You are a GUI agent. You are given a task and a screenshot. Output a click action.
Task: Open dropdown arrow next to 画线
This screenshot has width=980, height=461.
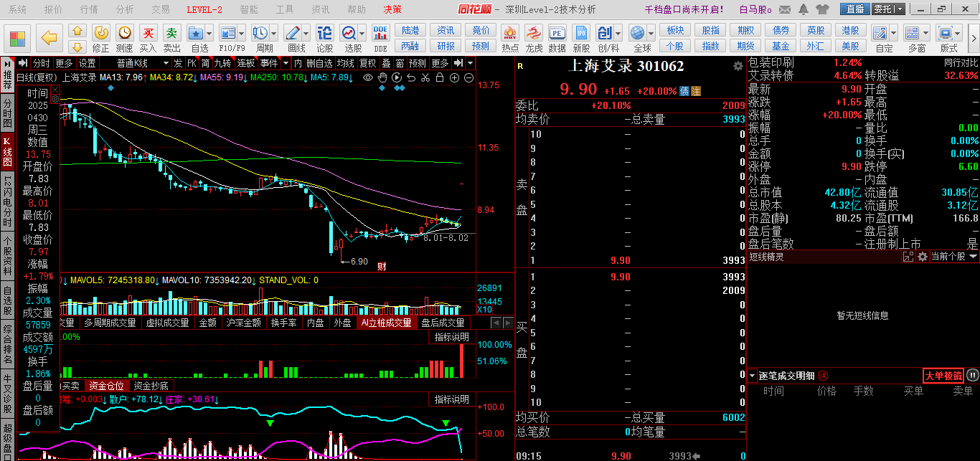[306, 33]
